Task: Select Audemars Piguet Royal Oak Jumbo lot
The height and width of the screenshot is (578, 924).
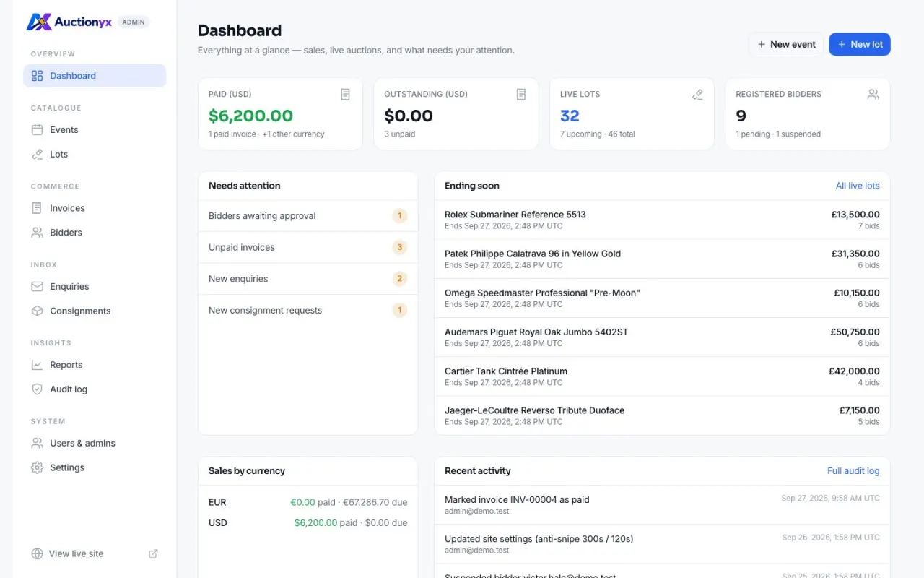Action: pyautogui.click(x=662, y=337)
